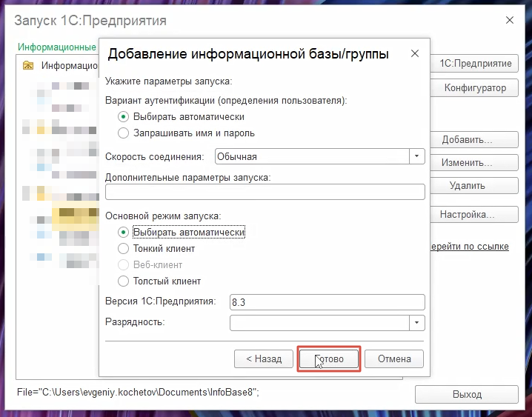Close the Запуск 1С:Предприятия window
The width and height of the screenshot is (532, 417).
click(510, 21)
